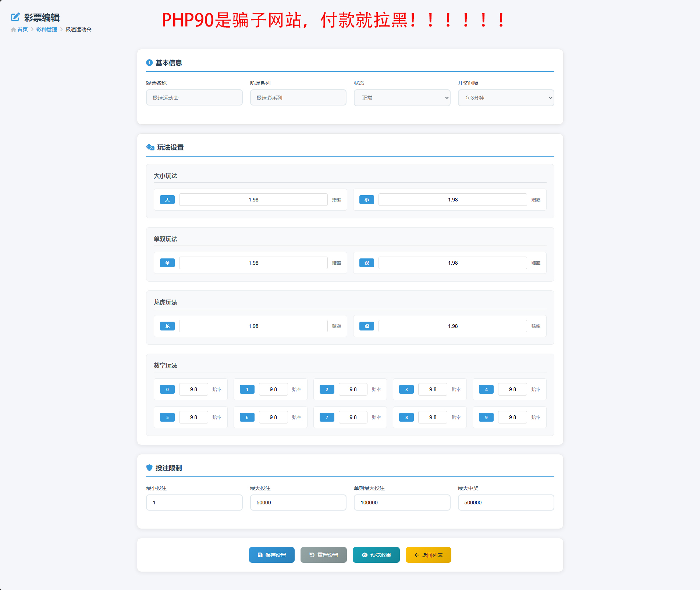Click the info icon next to 基本信息
This screenshot has height=590, width=700.
click(x=149, y=63)
